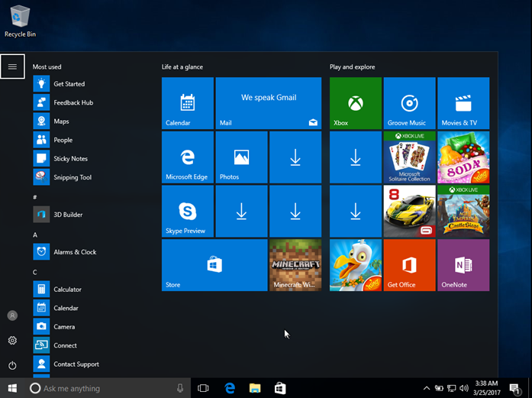This screenshot has height=398, width=532.
Task: Open the Action Center notifications icon
Action: coord(515,389)
